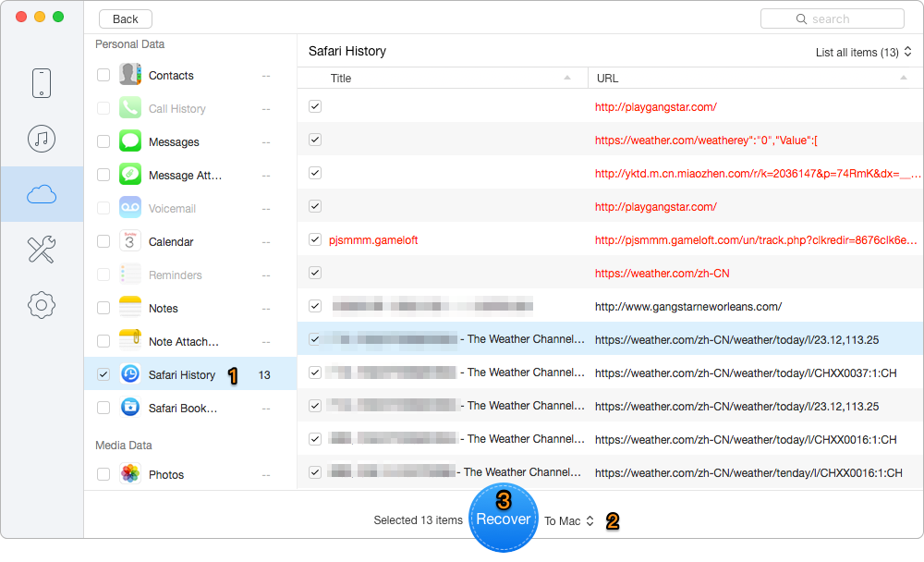Click the Contacts category icon

coord(130,75)
